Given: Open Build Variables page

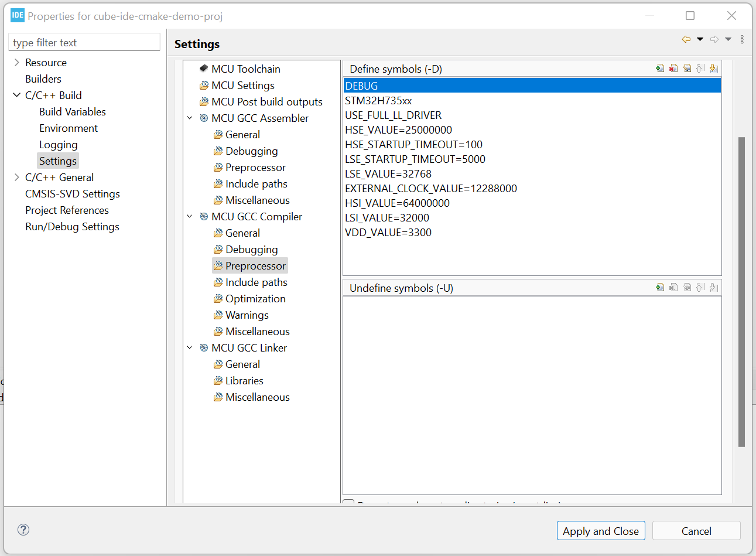Looking at the screenshot, I should click(x=73, y=111).
